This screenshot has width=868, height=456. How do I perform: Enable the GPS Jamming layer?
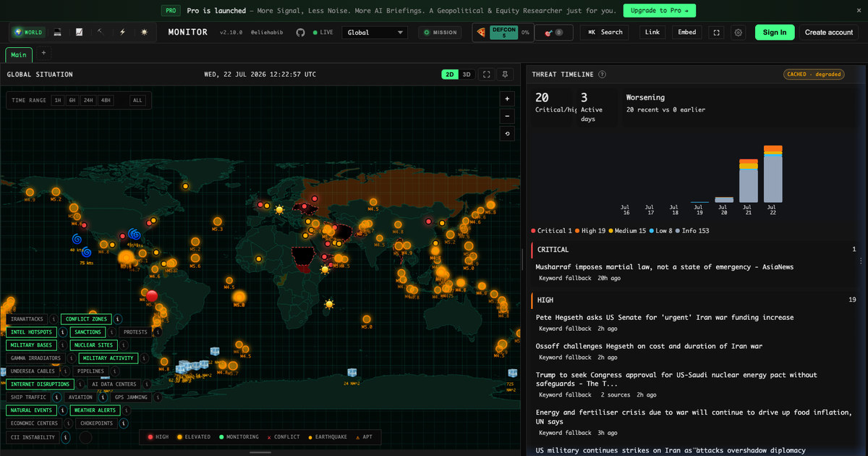131,397
